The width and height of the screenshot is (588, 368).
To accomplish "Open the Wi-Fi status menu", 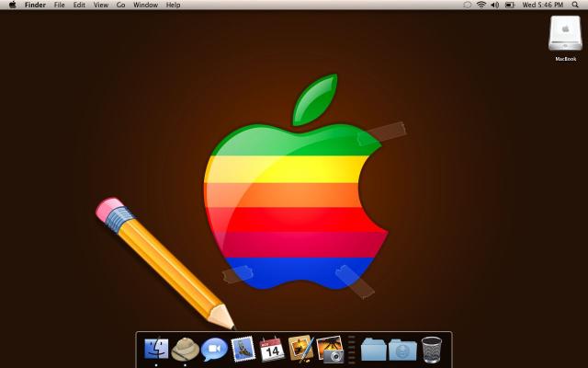I will point(481,5).
